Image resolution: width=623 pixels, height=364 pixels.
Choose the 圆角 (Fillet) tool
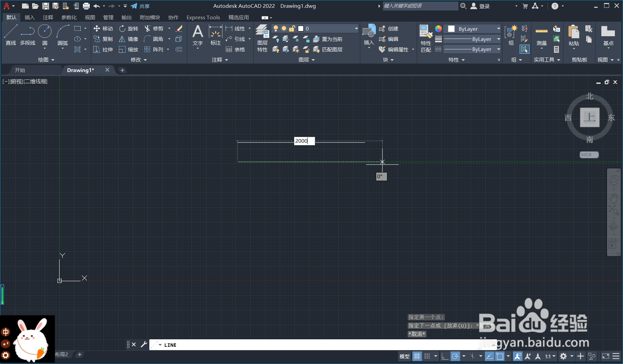[154, 39]
